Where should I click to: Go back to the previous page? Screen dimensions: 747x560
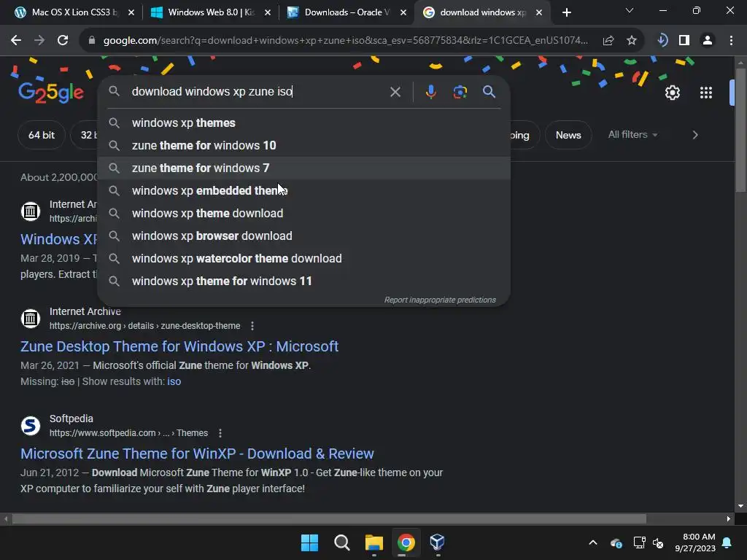pos(16,41)
